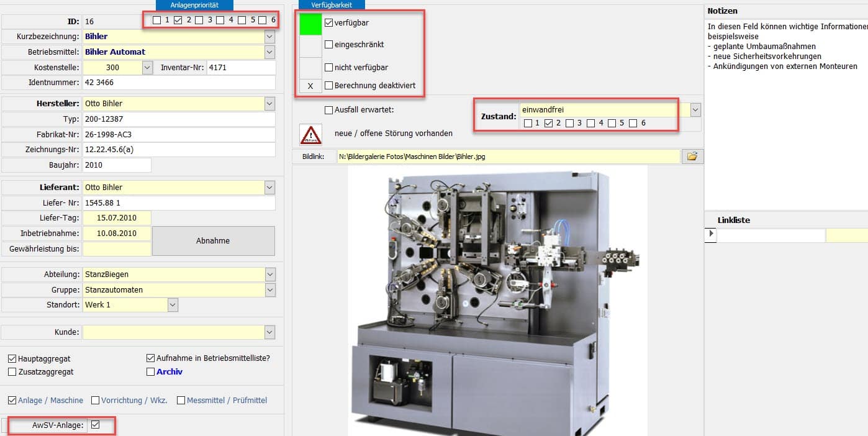Switch to the Verfügbarkeit tab header
Viewport: 868px width, 436px height.
332,5
